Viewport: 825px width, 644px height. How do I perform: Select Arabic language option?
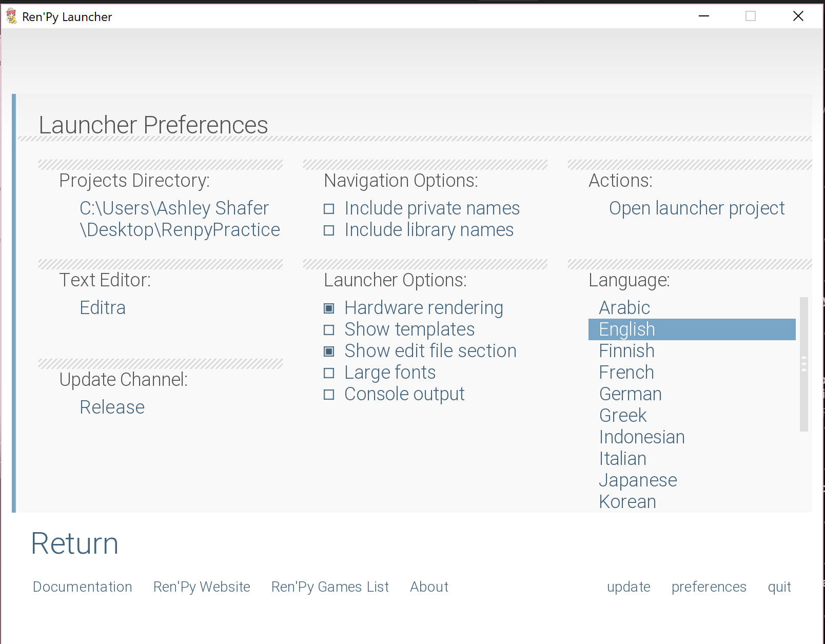point(624,308)
